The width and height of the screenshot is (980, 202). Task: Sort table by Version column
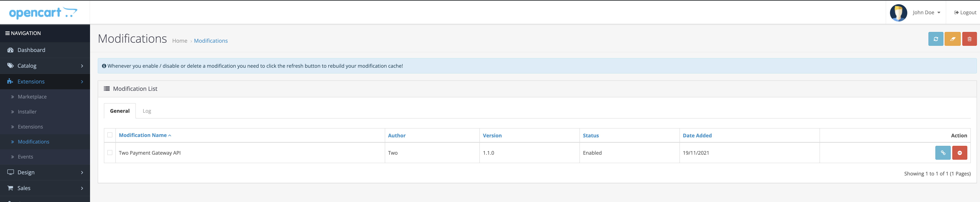[492, 135]
